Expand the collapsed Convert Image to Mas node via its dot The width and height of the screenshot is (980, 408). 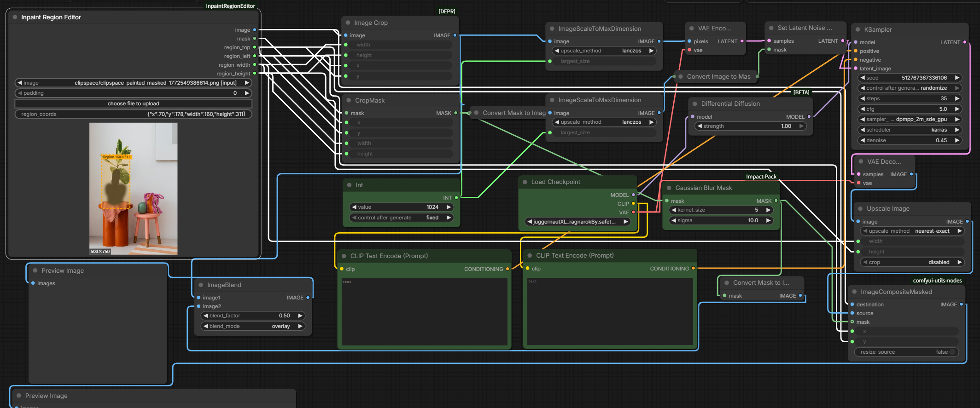[x=680, y=76]
